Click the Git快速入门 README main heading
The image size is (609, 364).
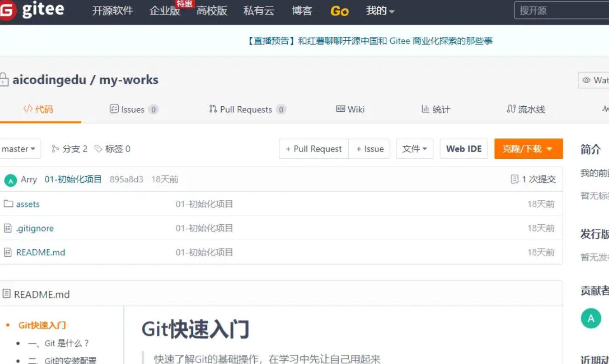coord(195,329)
